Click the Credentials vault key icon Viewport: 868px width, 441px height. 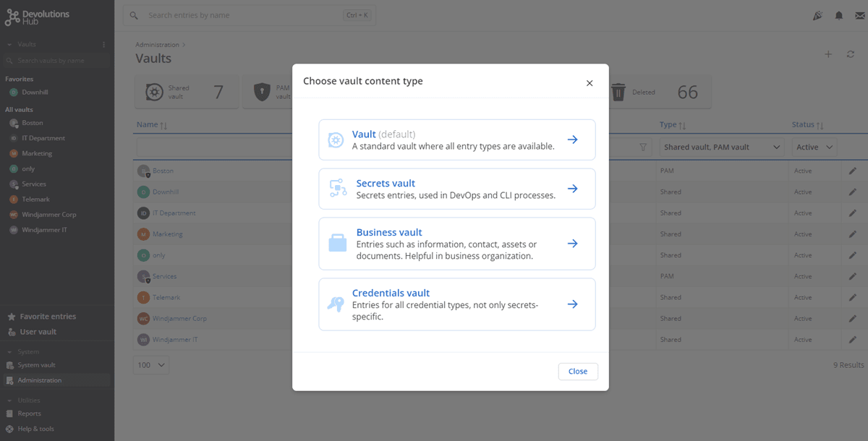coord(336,304)
